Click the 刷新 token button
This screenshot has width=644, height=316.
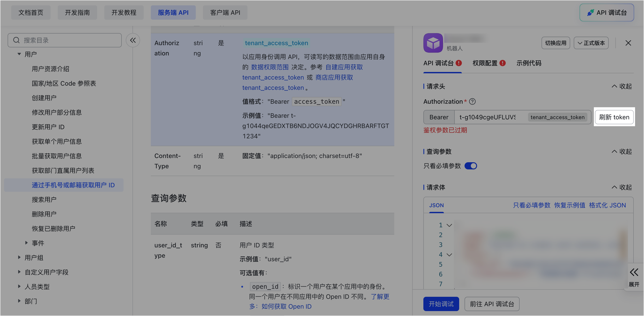(614, 117)
